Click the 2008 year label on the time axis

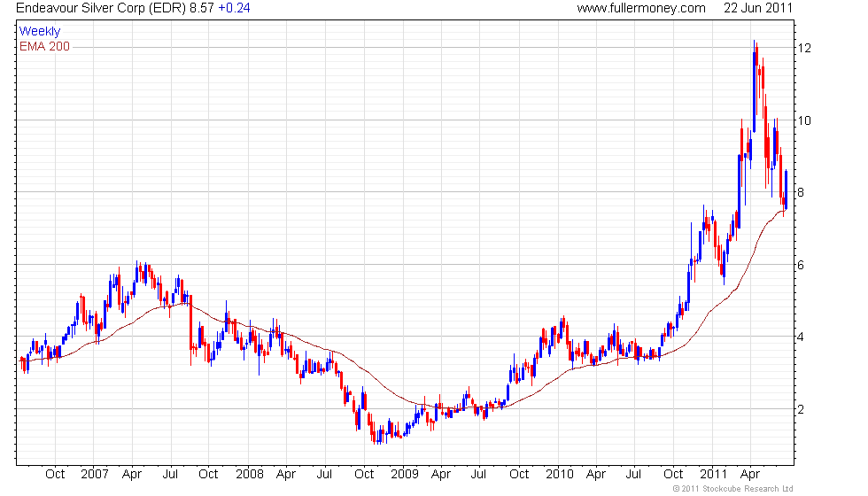point(249,474)
